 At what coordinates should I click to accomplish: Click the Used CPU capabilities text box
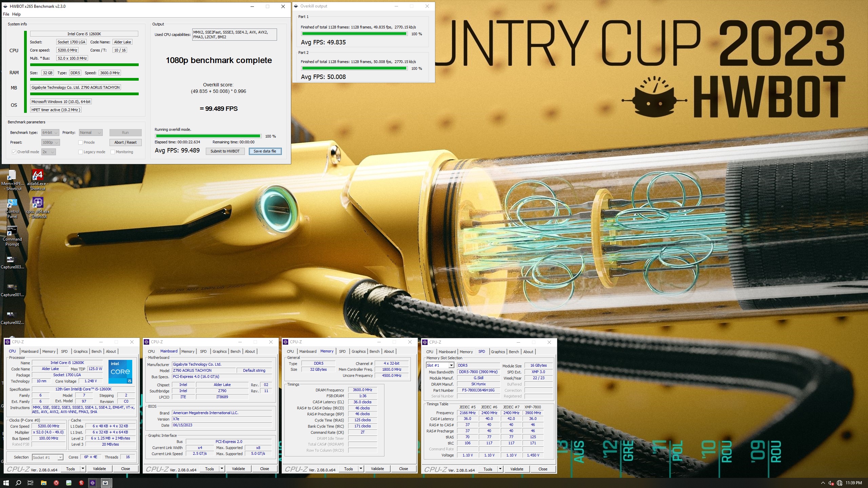tap(234, 35)
